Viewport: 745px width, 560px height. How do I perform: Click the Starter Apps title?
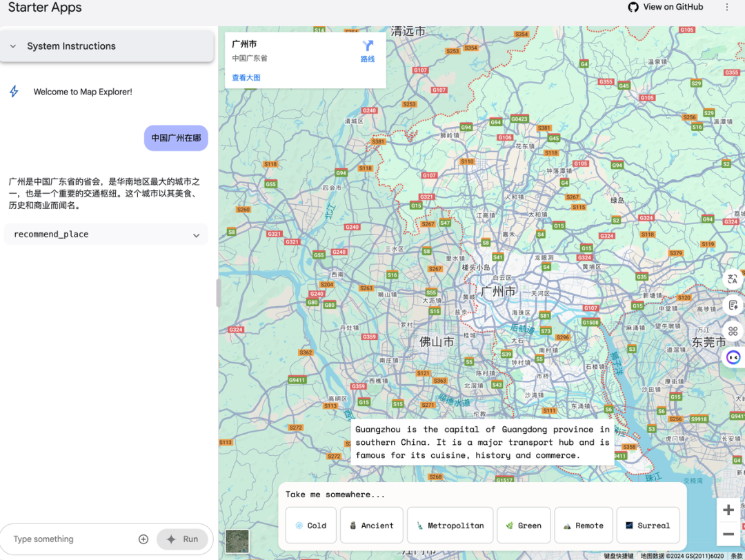pyautogui.click(x=45, y=7)
